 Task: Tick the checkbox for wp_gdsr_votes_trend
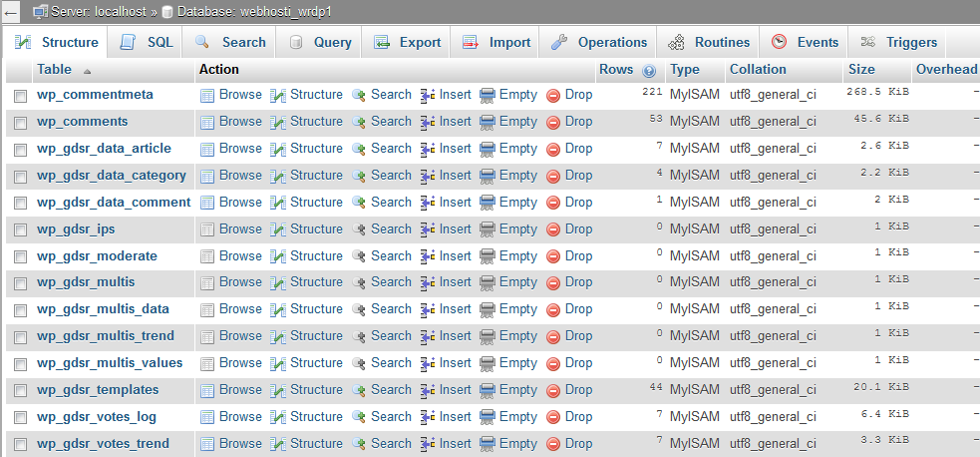tap(20, 445)
